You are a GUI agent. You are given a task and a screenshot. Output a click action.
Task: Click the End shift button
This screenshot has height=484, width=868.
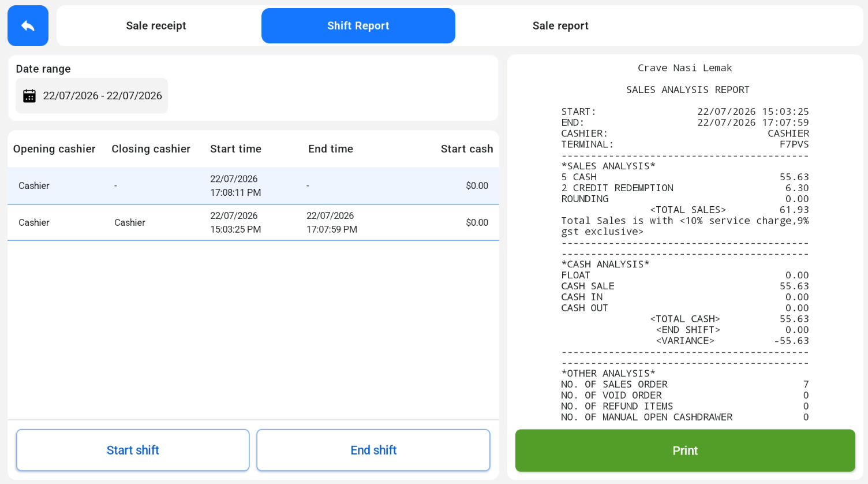pos(373,450)
